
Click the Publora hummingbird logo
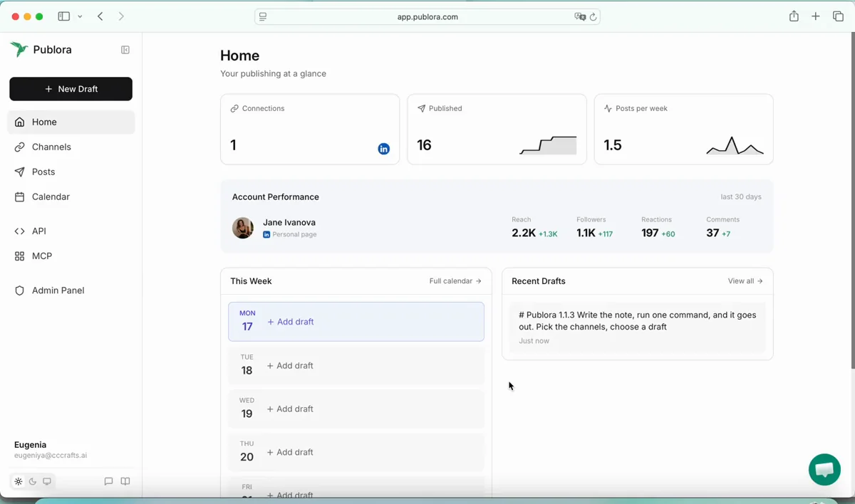click(19, 49)
